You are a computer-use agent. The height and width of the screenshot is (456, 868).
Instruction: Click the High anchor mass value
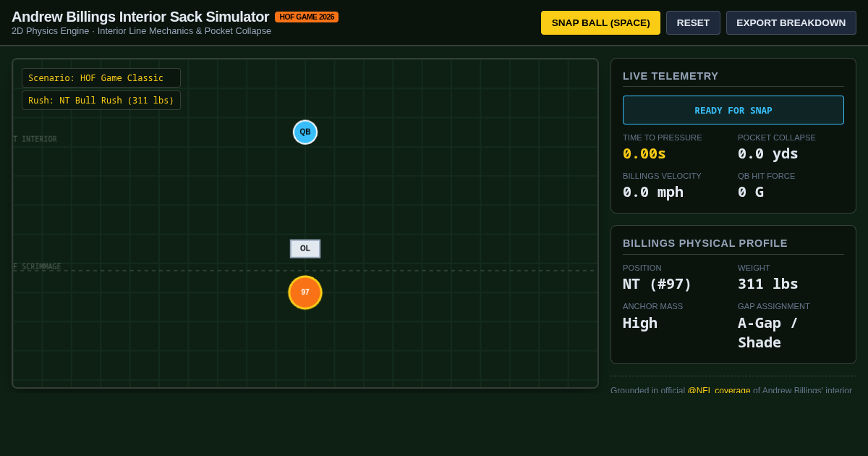pos(640,323)
